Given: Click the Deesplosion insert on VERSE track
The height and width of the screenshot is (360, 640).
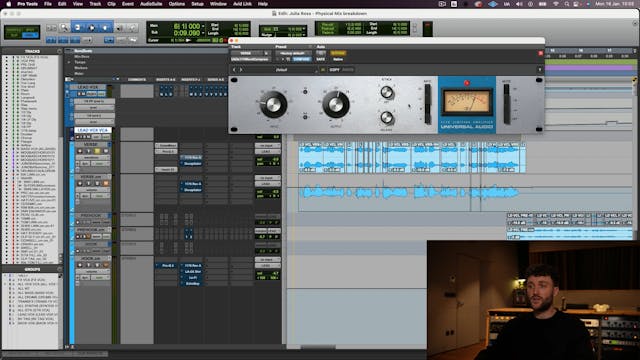Looking at the screenshot, I should pos(191,163).
